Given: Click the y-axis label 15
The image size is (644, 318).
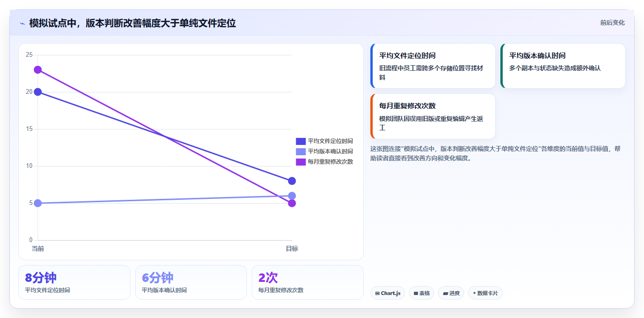Looking at the screenshot, I should click(x=29, y=129).
